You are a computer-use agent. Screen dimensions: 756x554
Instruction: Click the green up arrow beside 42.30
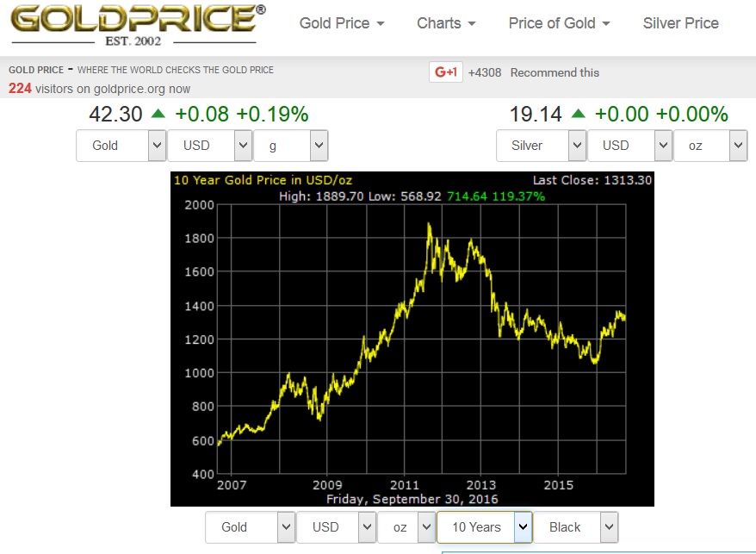click(158, 114)
